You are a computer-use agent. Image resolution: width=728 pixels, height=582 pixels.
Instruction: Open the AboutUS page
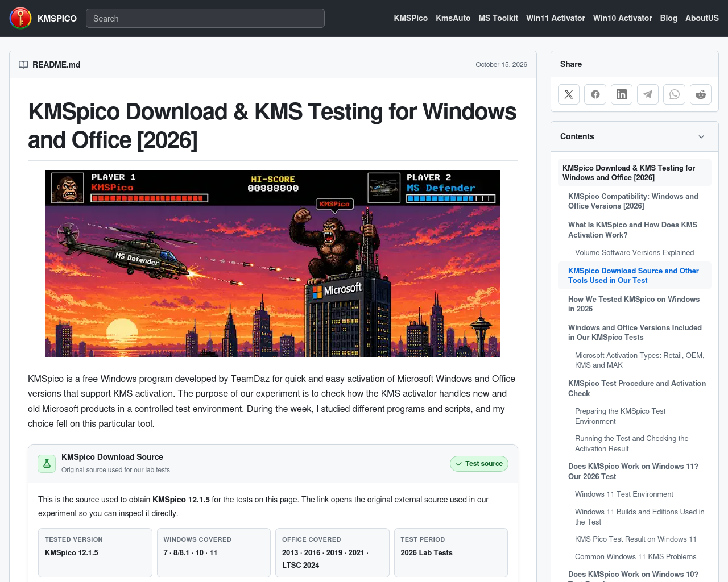[x=702, y=18]
